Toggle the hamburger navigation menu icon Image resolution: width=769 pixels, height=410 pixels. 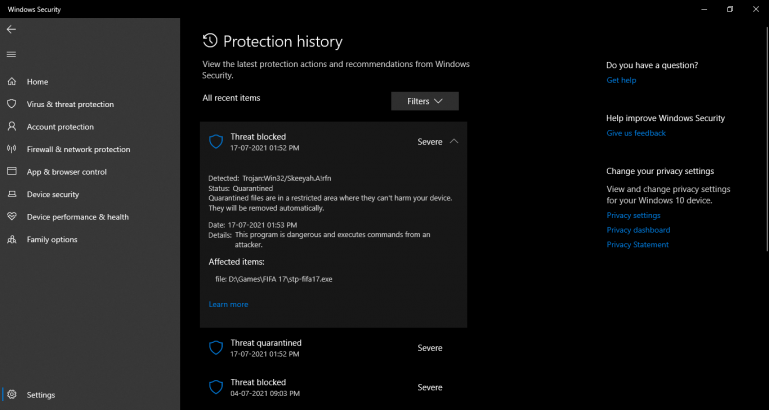(x=12, y=54)
